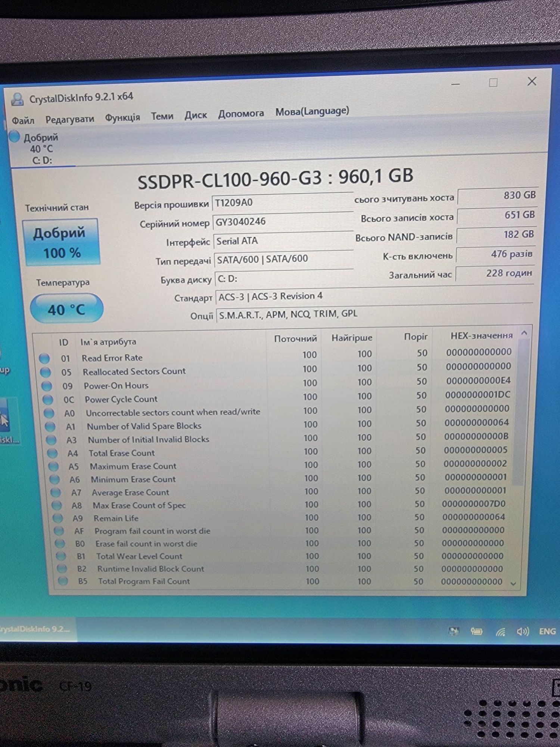Click the volume icon in system tray
Viewport: 560px width, 747px height.
pos(523,632)
